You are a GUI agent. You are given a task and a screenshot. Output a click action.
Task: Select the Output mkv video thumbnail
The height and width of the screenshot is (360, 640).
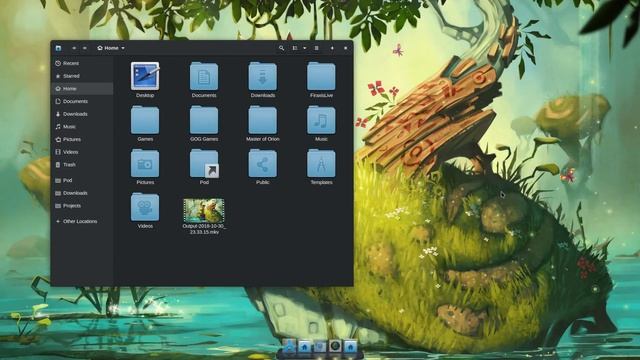[204, 210]
